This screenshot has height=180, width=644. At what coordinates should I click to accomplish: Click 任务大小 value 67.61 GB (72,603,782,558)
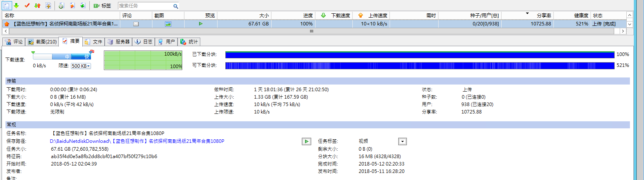point(80,149)
